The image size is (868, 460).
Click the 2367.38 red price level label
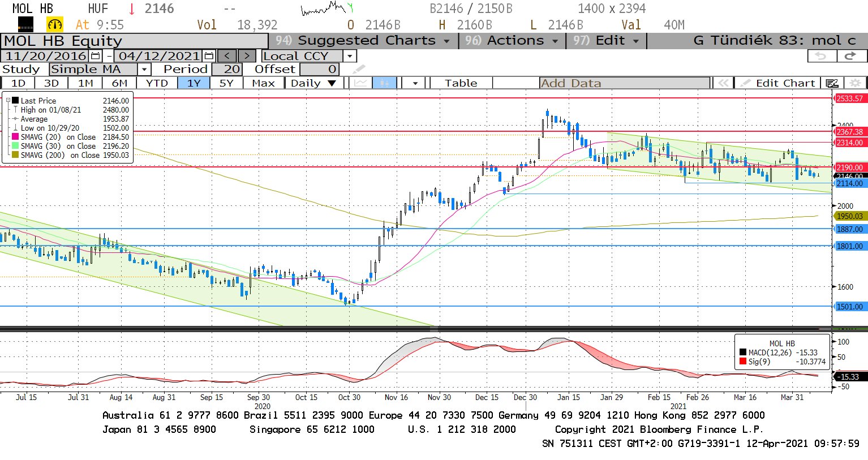pyautogui.click(x=850, y=132)
